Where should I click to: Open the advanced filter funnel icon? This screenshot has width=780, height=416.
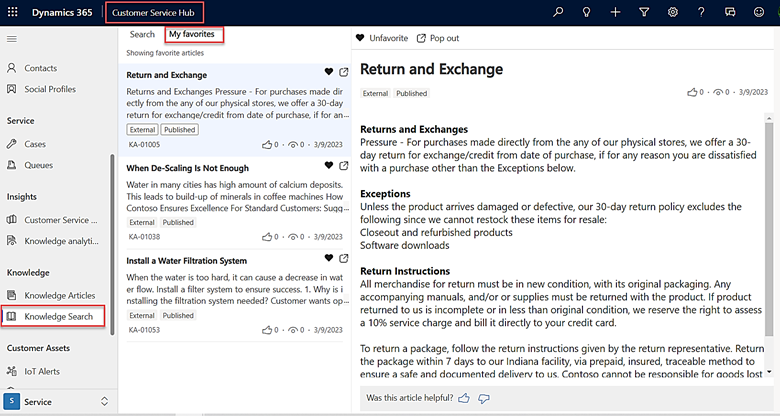644,12
